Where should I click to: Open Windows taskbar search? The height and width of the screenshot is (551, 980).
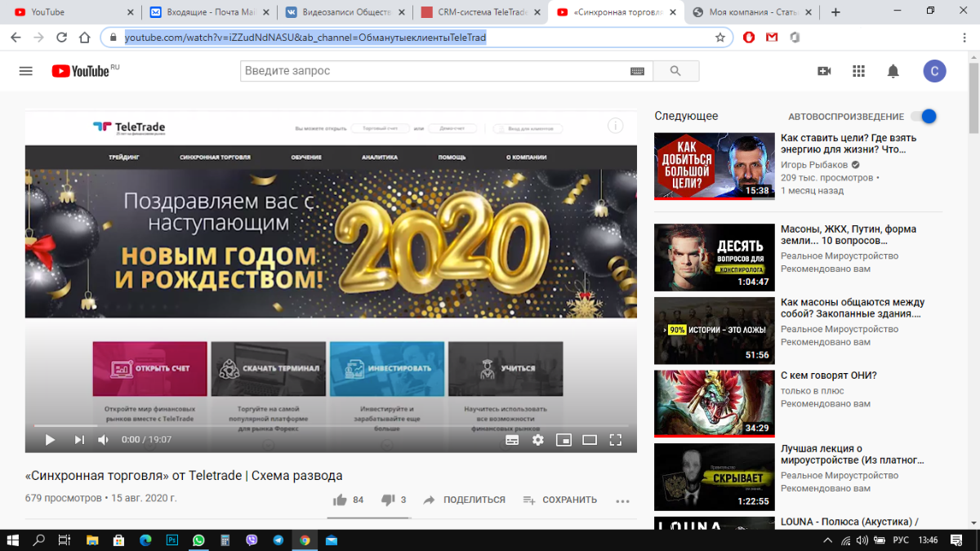[x=38, y=540]
